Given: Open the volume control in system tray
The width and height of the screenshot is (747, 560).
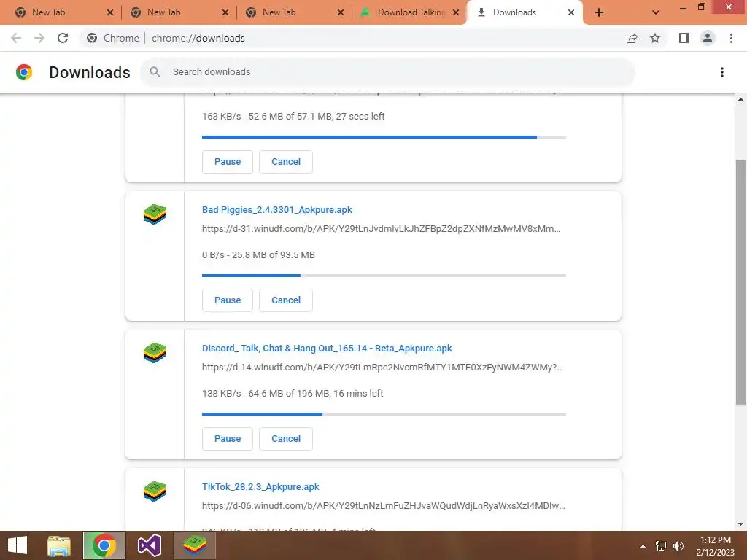Looking at the screenshot, I should click(x=678, y=546).
